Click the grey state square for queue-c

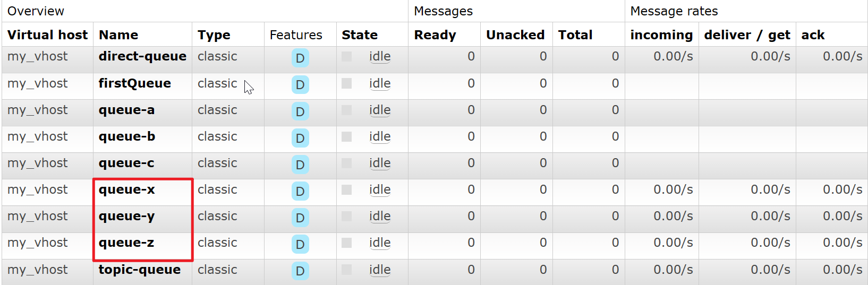pyautogui.click(x=346, y=163)
